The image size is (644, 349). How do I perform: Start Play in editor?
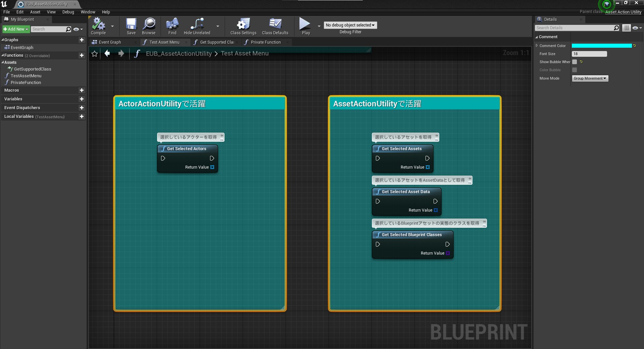[306, 26]
